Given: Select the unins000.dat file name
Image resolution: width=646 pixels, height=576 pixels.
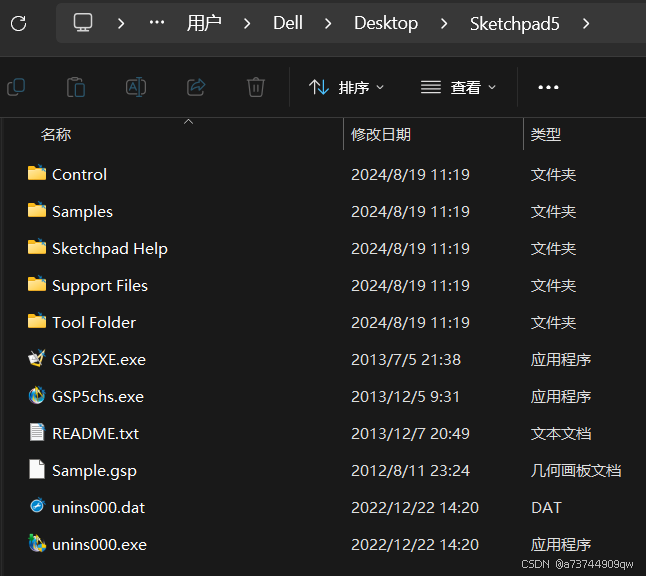Looking at the screenshot, I should coord(98,508).
